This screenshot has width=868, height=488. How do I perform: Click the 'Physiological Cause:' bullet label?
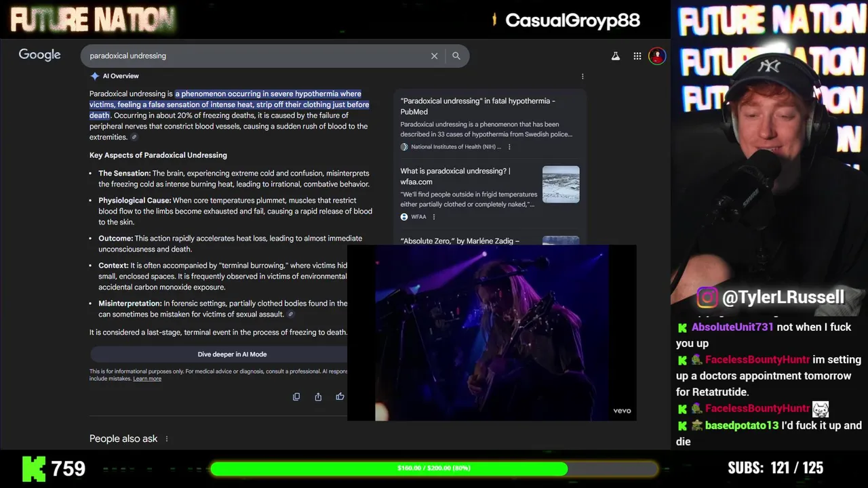click(x=135, y=200)
